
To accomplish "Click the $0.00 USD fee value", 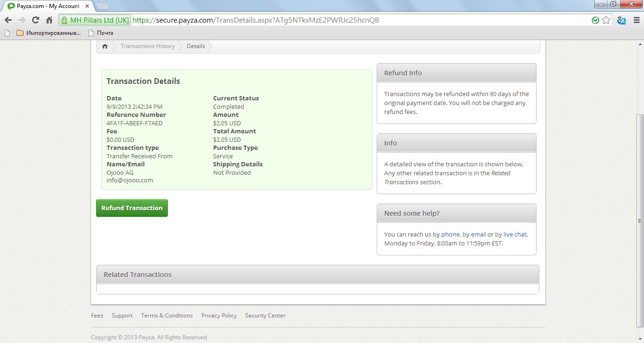I will pos(120,139).
